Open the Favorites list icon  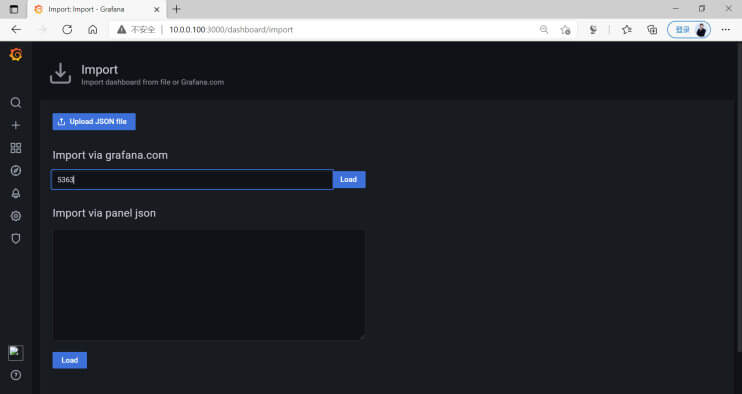(627, 30)
